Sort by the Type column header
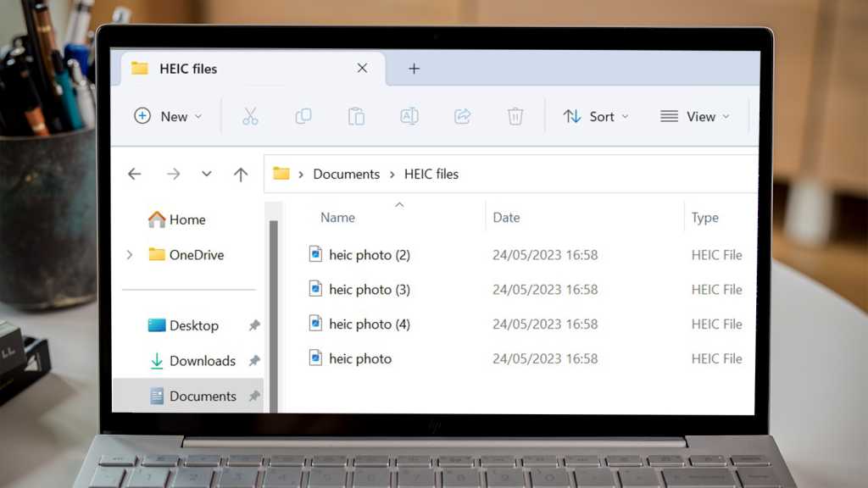 [x=704, y=218]
